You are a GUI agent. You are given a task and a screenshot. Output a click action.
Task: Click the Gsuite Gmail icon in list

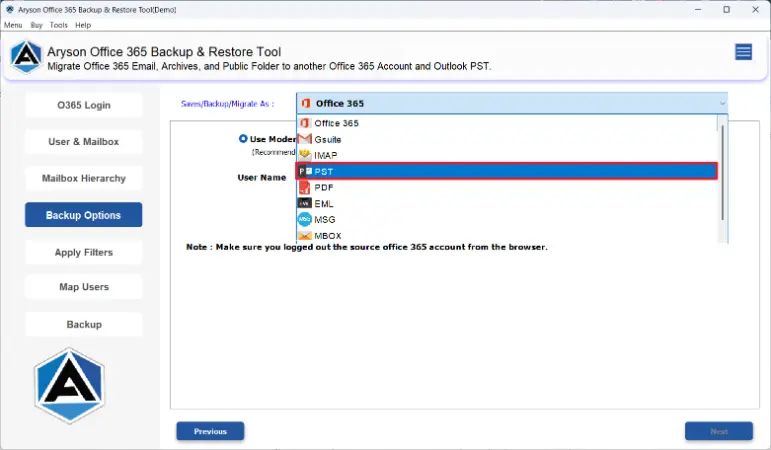pyautogui.click(x=305, y=139)
